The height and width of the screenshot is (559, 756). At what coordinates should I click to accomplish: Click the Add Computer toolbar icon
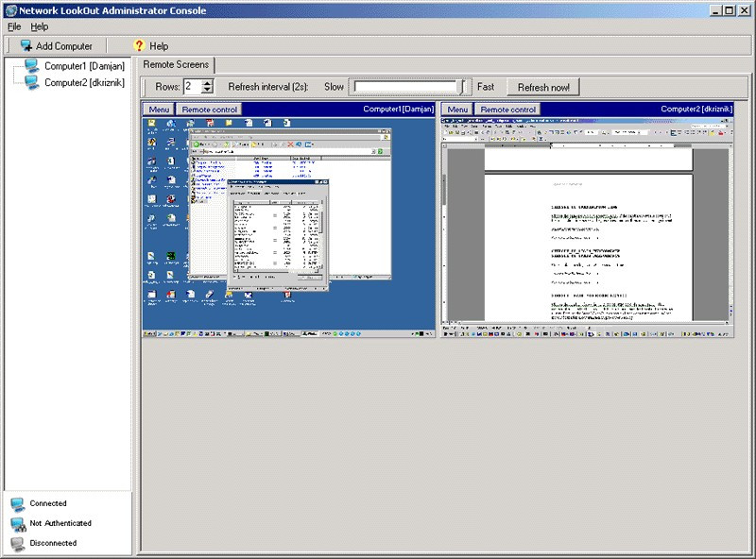coord(26,45)
